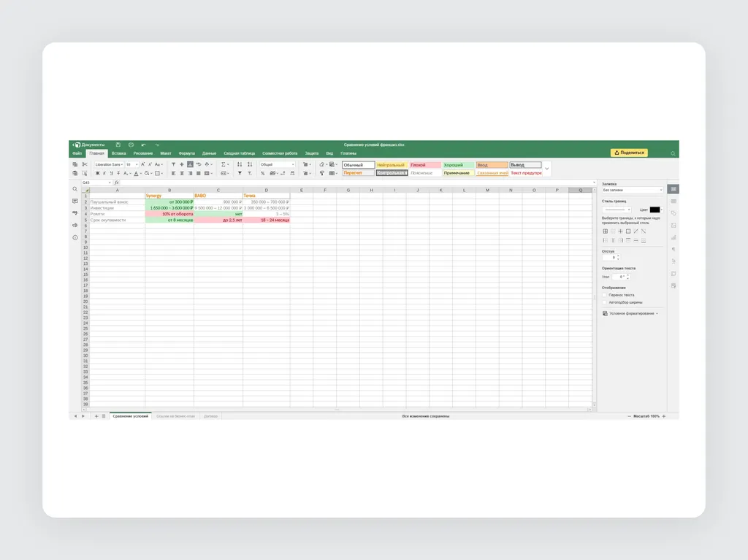Go back to 'Документы'
Screen dimensions: 748x560
tap(89, 145)
